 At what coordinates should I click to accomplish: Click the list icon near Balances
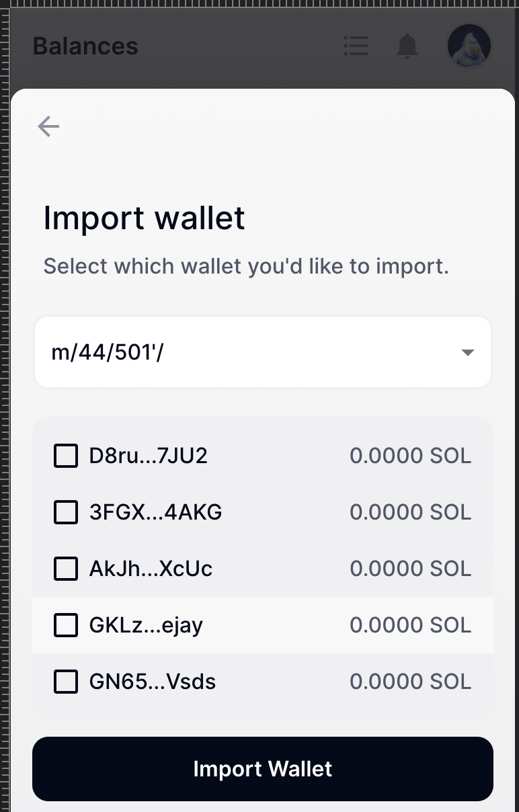(356, 46)
